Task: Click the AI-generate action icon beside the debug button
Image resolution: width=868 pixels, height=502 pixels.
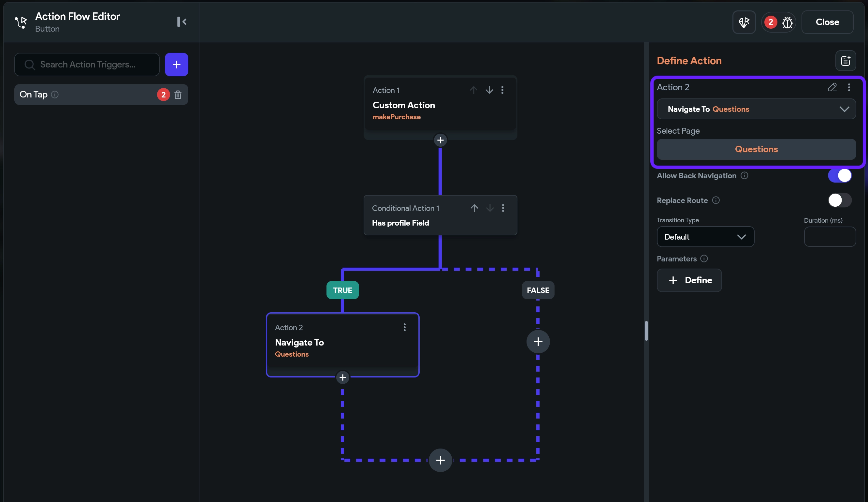Action: coord(744,22)
